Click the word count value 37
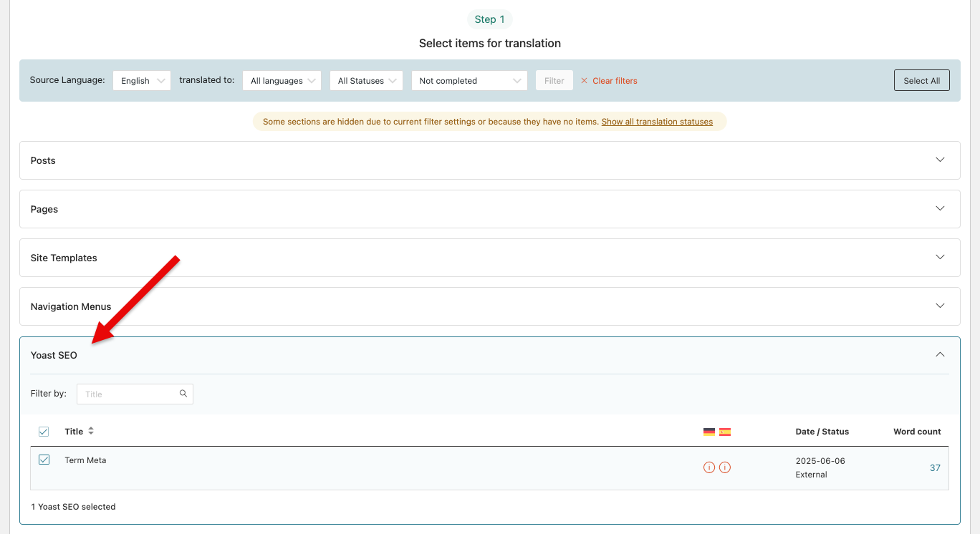The height and width of the screenshot is (534, 980). 935,467
